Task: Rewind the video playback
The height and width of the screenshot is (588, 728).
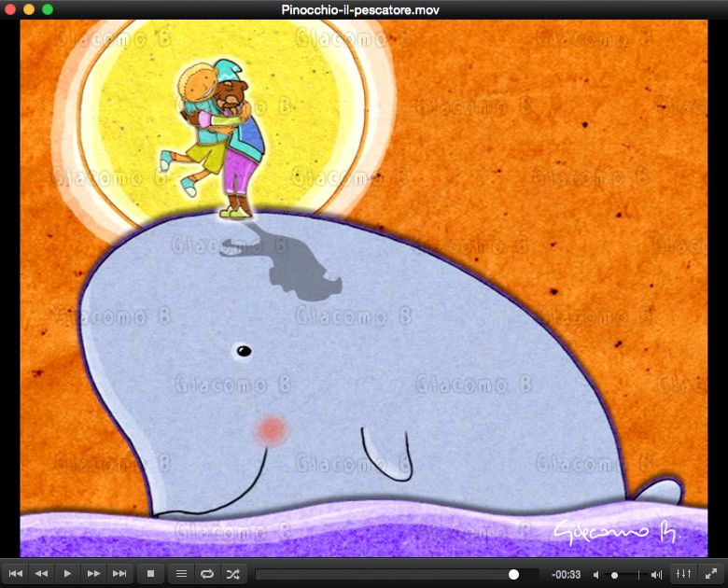Action: [x=41, y=574]
